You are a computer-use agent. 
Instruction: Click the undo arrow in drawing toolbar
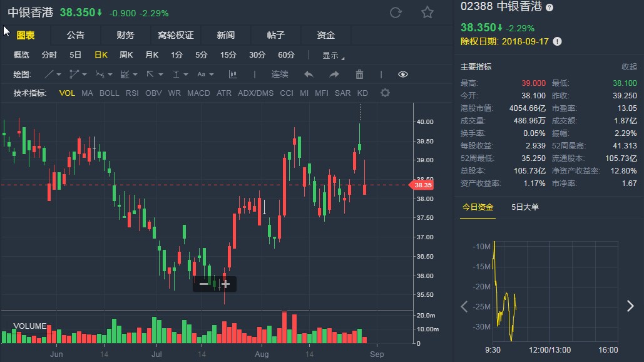tap(308, 75)
